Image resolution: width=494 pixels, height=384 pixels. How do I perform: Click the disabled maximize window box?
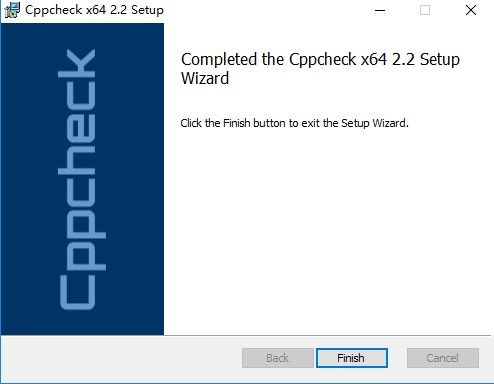425,10
